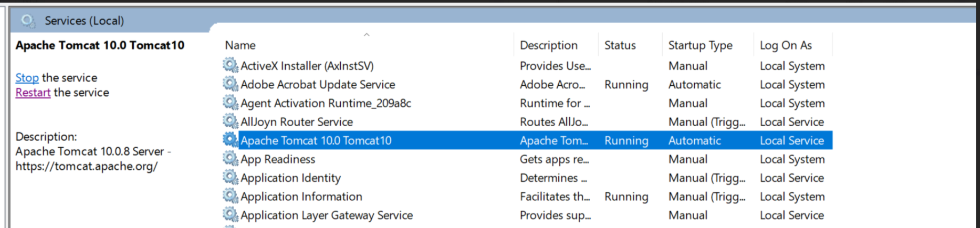980x228 pixels.
Task: Restart the Apache Tomcat service
Action: click(x=33, y=93)
